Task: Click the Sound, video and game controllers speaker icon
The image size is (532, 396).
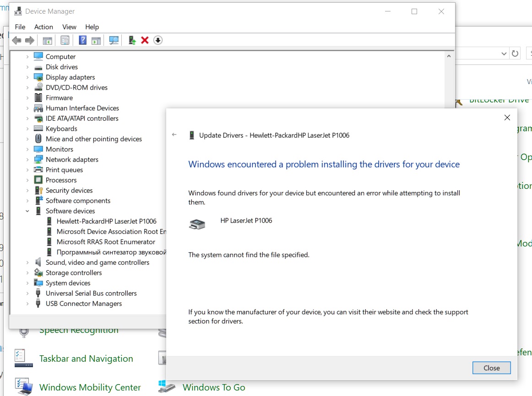Action: click(38, 262)
